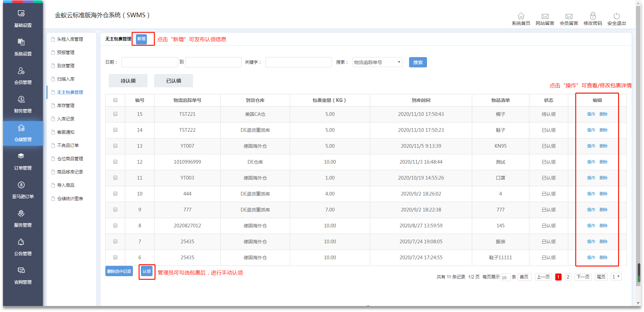644x312 pixels.
Task: Open the 亚马逊订单 sidebar icon
Action: click(21, 185)
